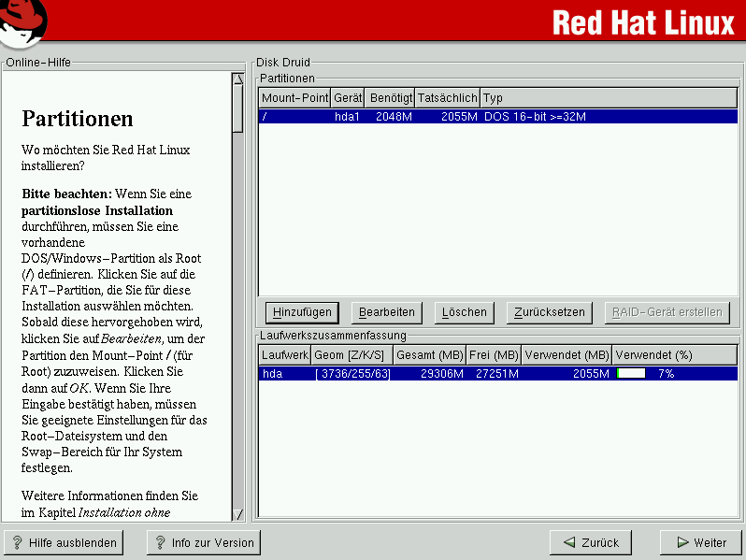Viewport: 746px width, 560px height.
Task: Select the hda1 partition row
Action: pos(497,117)
